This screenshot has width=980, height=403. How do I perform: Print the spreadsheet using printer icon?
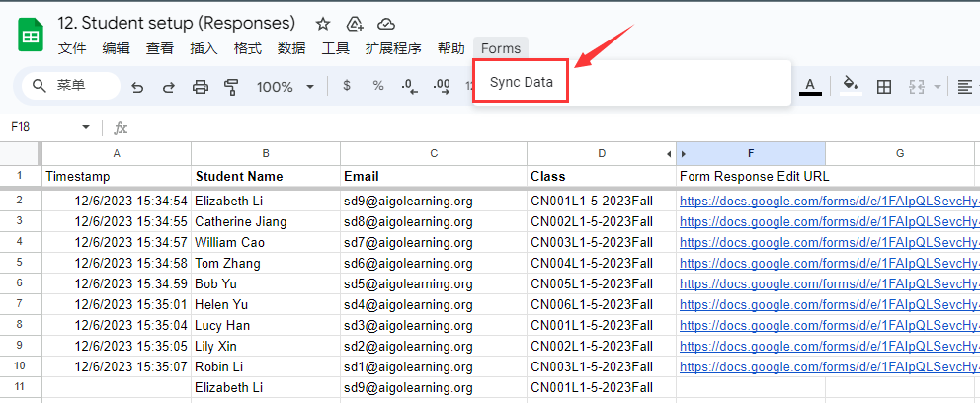coord(200,87)
